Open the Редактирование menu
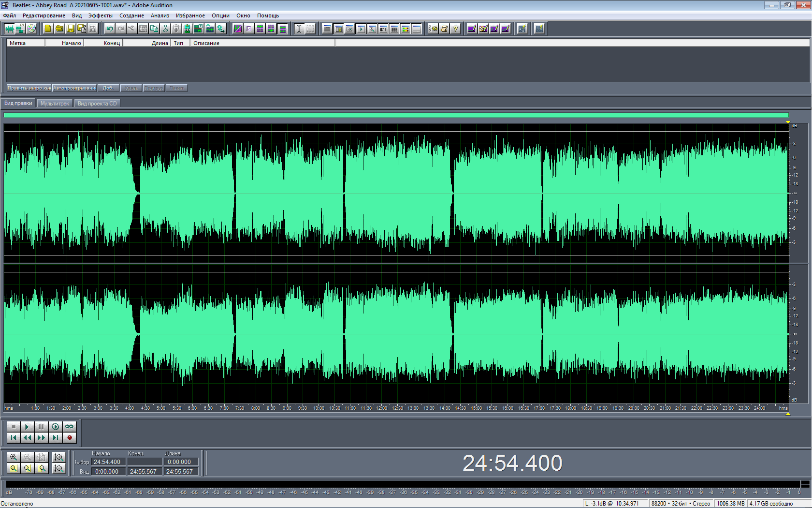812x508 pixels. (44, 15)
